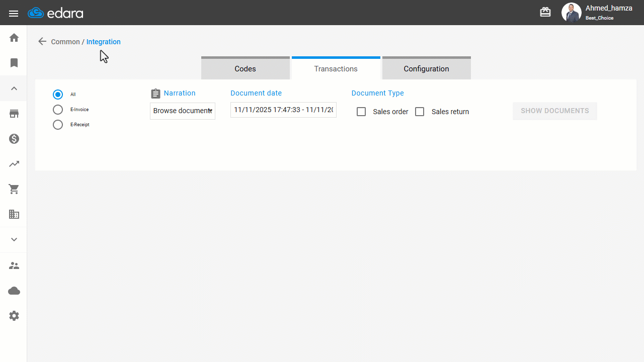
Task: Open the building icon in sidebar
Action: point(14,214)
